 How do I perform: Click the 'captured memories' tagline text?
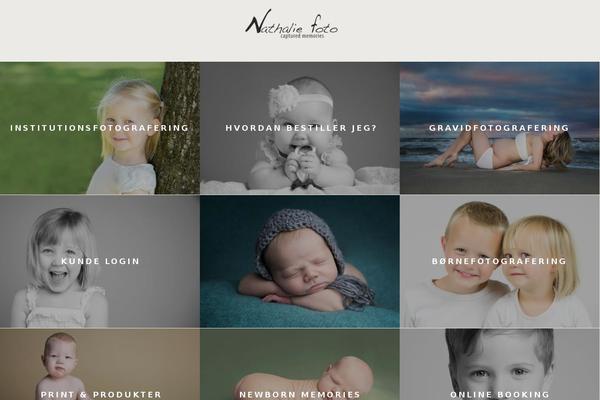pos(302,36)
